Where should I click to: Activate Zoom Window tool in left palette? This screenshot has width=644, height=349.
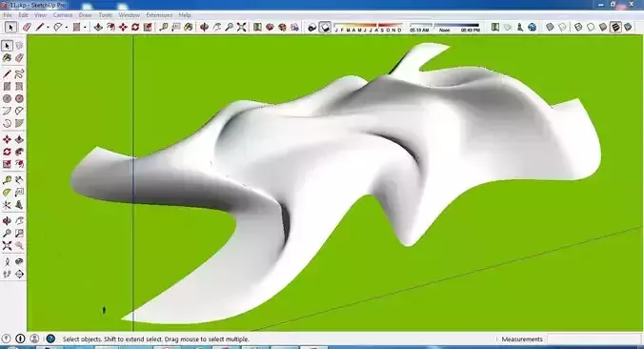pos(19,233)
